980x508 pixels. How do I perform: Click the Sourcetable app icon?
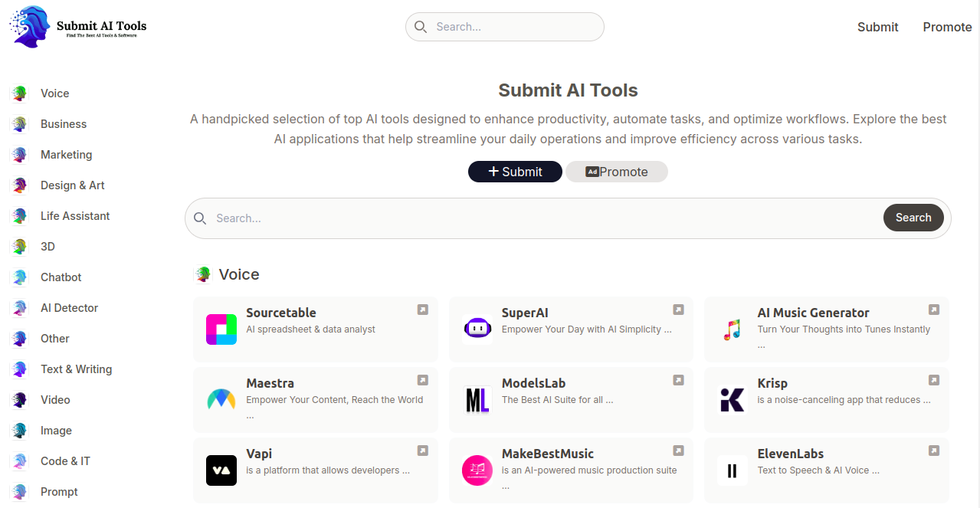221,329
